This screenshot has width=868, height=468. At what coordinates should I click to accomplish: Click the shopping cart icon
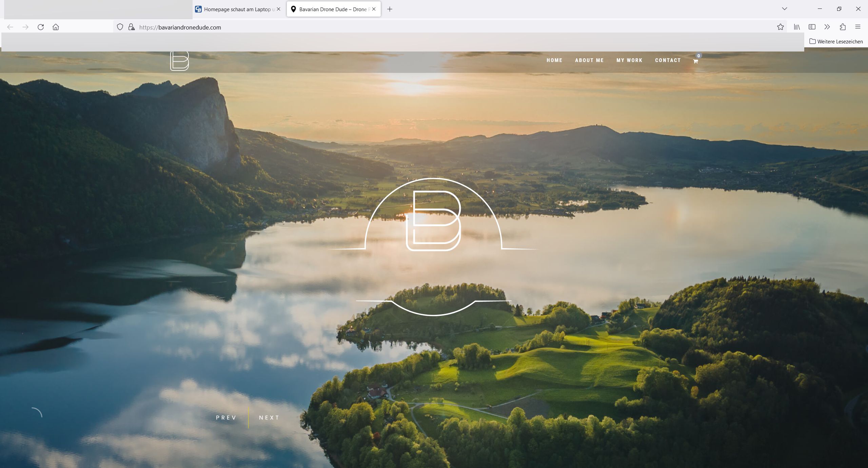pyautogui.click(x=695, y=61)
